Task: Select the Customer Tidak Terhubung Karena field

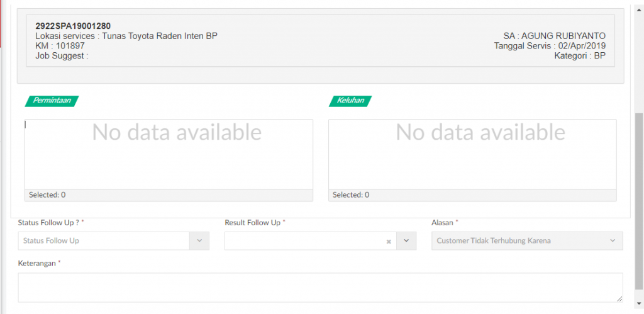Action: tap(527, 241)
